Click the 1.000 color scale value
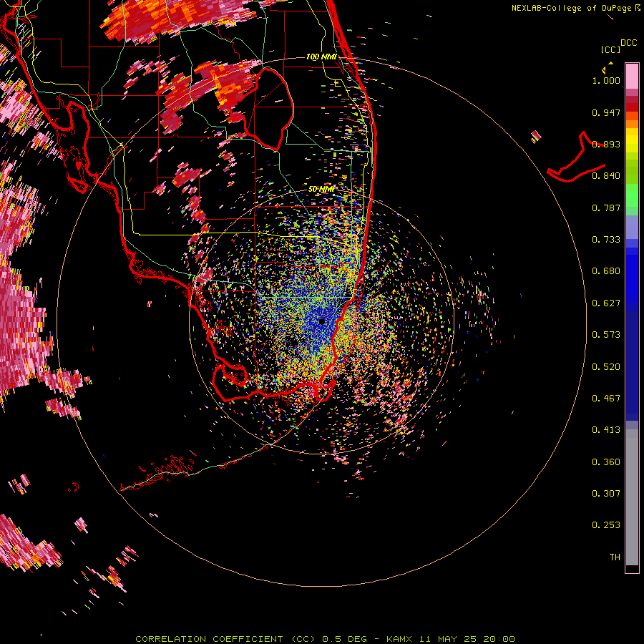Viewport: 644px width, 644px height. point(606,80)
